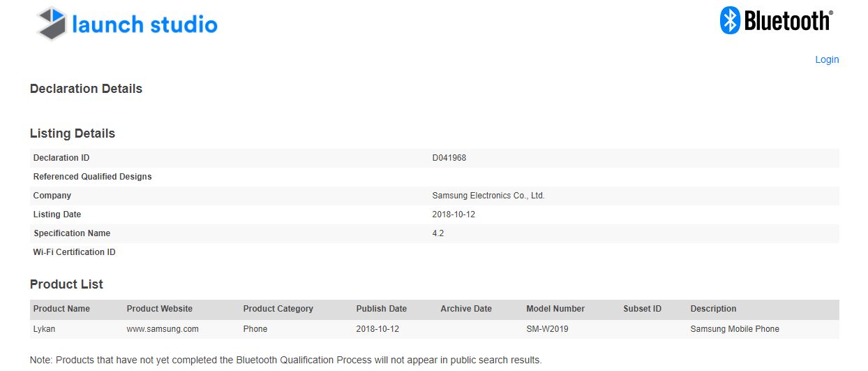Click the Samsung Mobile Phone description cell

point(735,328)
